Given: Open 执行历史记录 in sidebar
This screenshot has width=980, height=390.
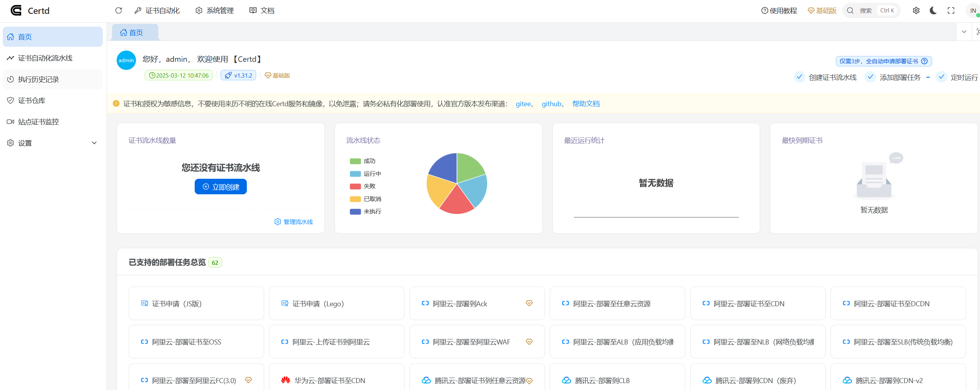Looking at the screenshot, I should (53, 79).
